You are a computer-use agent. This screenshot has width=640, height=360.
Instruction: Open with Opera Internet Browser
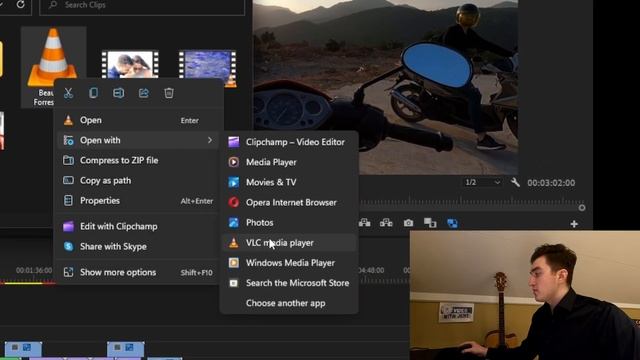tap(289, 202)
